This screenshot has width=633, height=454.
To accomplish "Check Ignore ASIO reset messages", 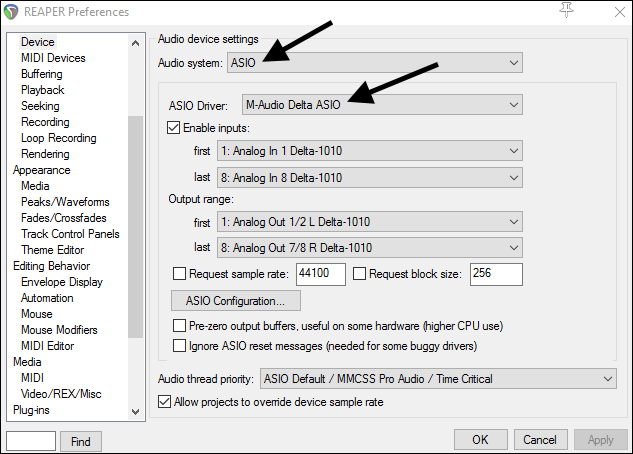I will click(x=179, y=346).
